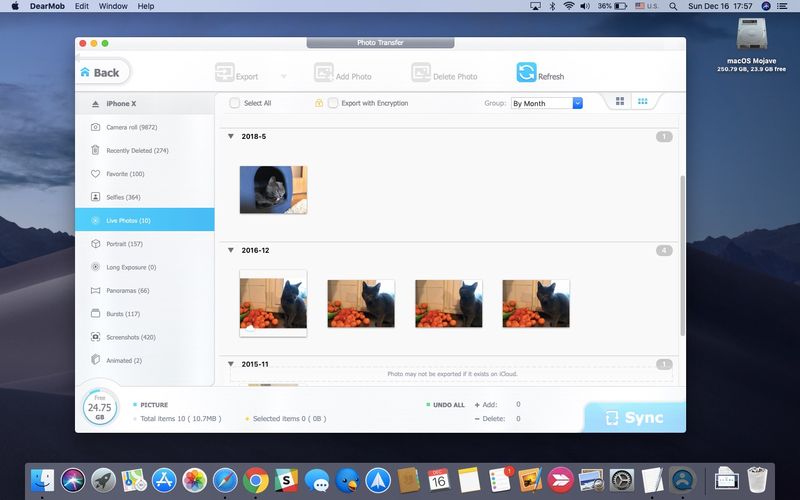Eject iPhone X using the eject icon
This screenshot has height=500, width=800.
click(x=95, y=104)
